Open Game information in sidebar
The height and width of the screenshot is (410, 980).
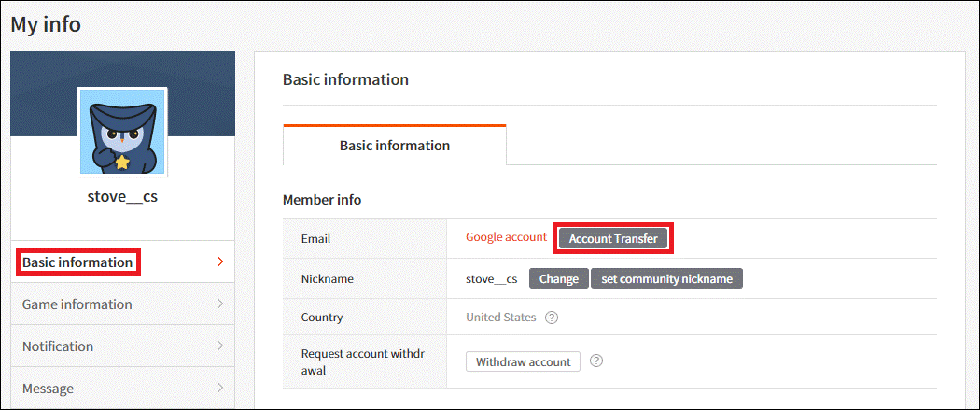pos(122,304)
